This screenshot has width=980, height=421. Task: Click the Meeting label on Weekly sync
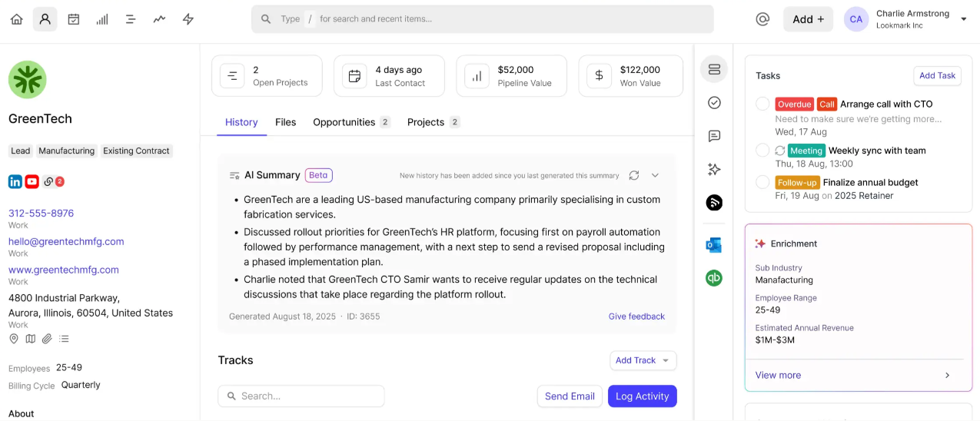coord(806,151)
